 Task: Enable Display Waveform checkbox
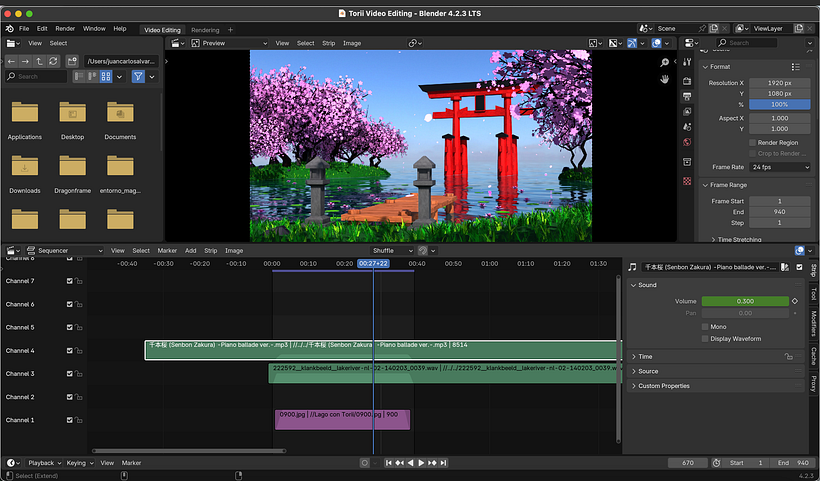pyautogui.click(x=705, y=339)
